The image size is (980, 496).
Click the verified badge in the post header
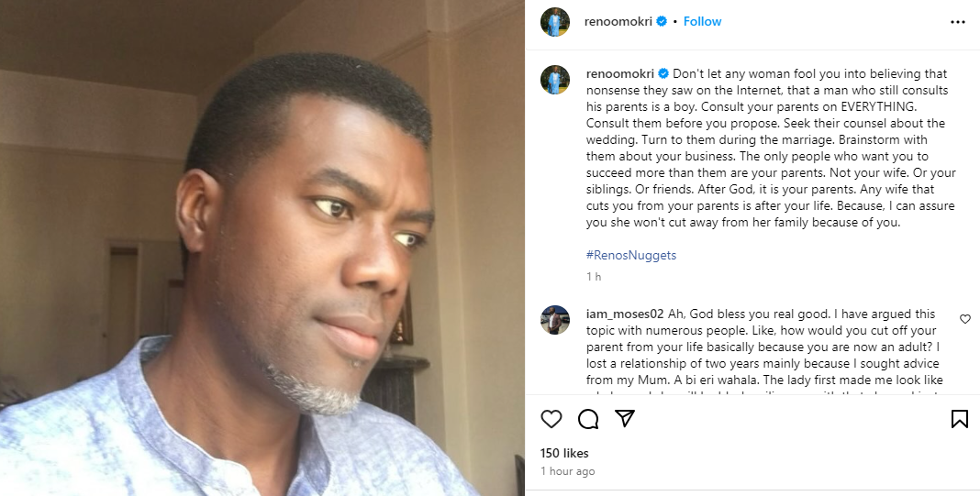point(661,21)
